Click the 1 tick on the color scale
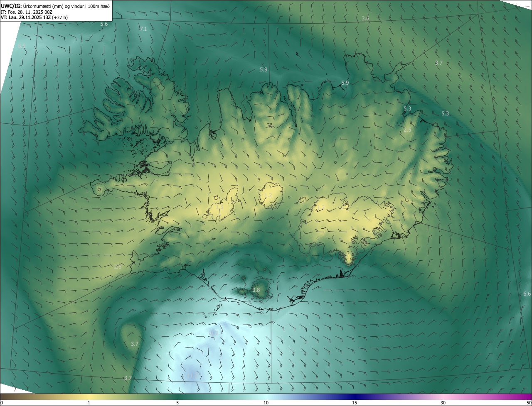This screenshot has width=532, height=406. point(89,403)
